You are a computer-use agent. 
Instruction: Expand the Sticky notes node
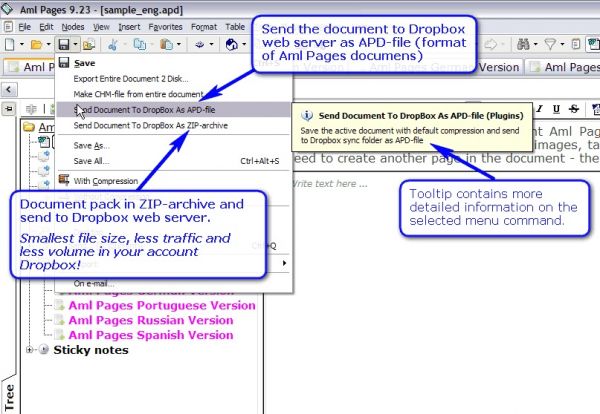click(29, 350)
